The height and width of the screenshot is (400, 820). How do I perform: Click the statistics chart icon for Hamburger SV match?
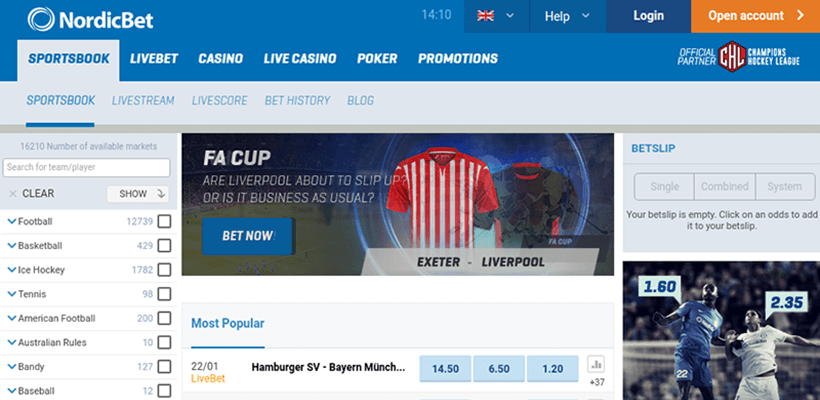(596, 364)
